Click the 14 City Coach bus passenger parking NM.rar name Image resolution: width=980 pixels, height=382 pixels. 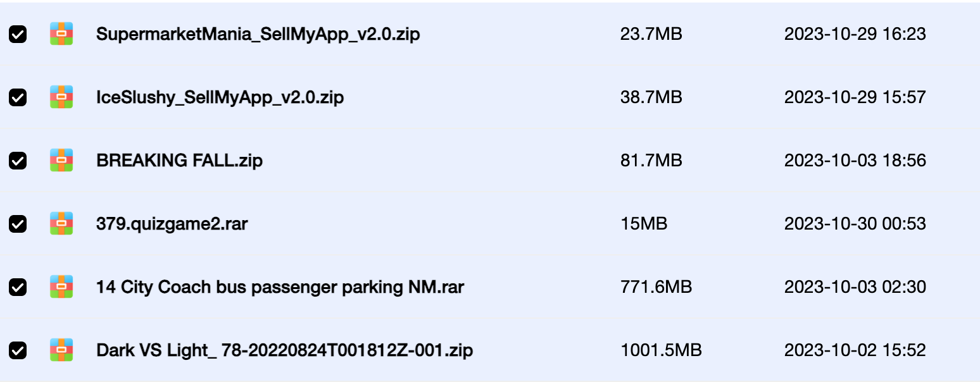(280, 287)
